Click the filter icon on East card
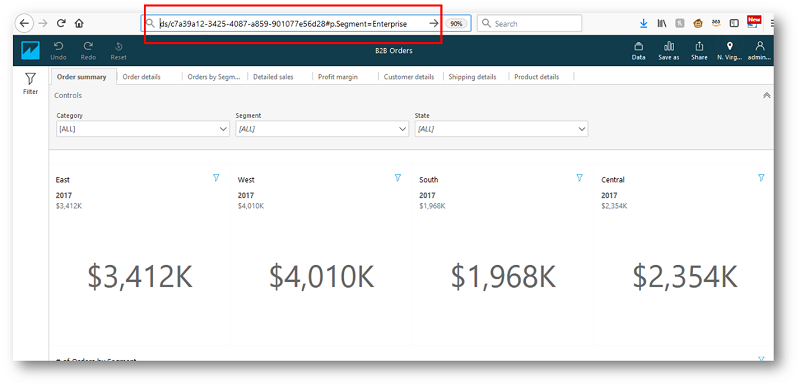The height and width of the screenshot is (387, 800). 216,177
